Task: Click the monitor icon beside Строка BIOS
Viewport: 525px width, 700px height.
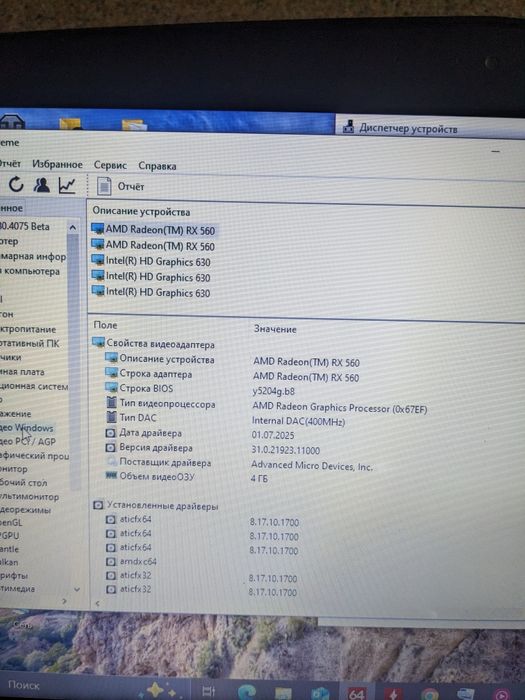Action: pyautogui.click(x=111, y=387)
